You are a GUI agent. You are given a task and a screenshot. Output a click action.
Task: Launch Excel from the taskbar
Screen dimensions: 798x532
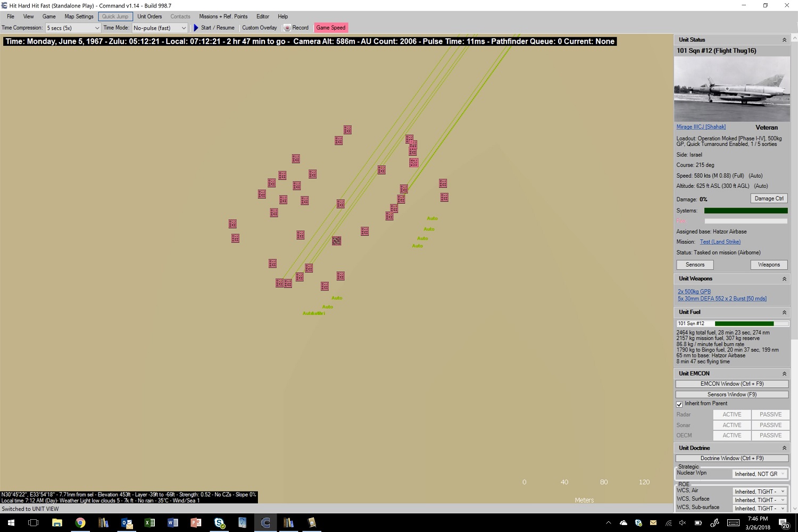(149, 523)
